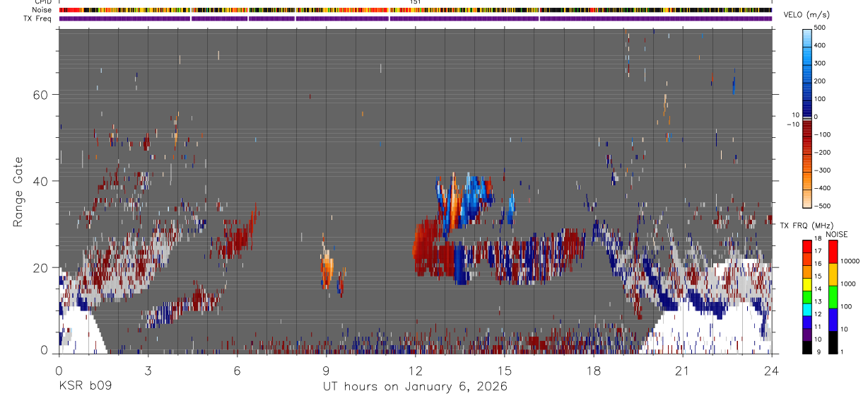Click the 6 hour tick on UT axis

coord(237,371)
